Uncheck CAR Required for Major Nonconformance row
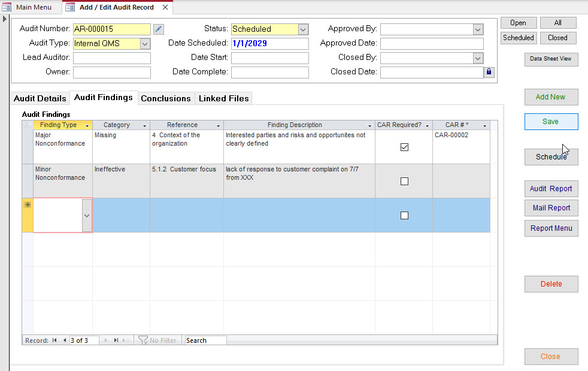588x371 pixels. point(404,147)
